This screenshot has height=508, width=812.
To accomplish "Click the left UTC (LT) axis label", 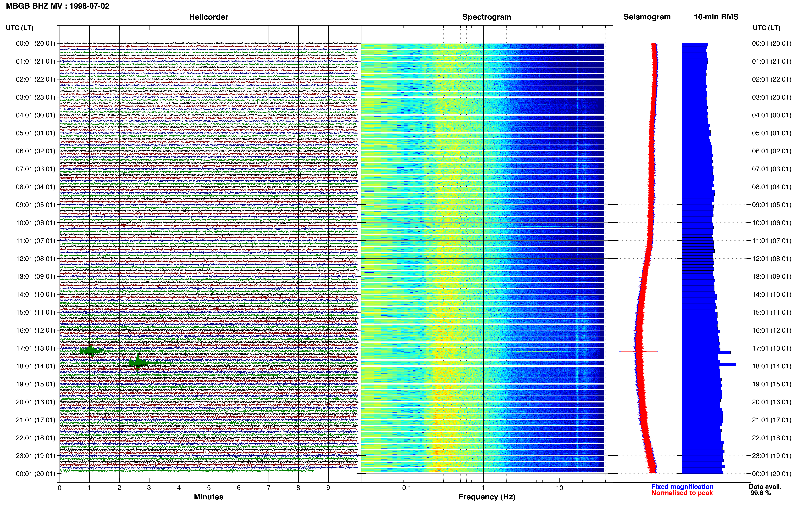I will pos(20,28).
